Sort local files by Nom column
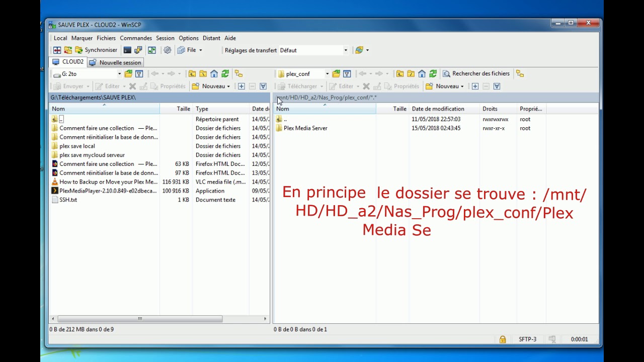The image size is (644, 362). click(105, 109)
